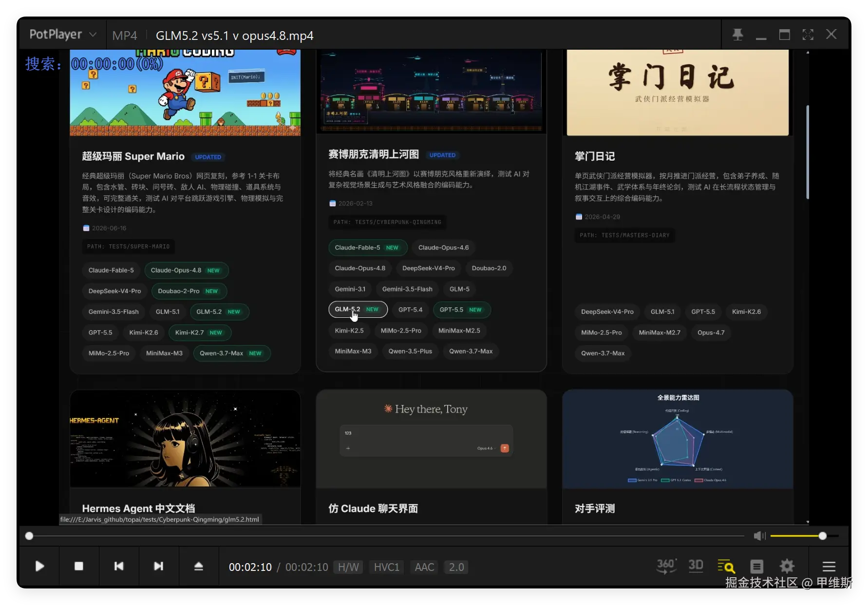Image resolution: width=868 pixels, height=605 pixels.
Task: Click the seek bar position handle
Action: (29, 536)
